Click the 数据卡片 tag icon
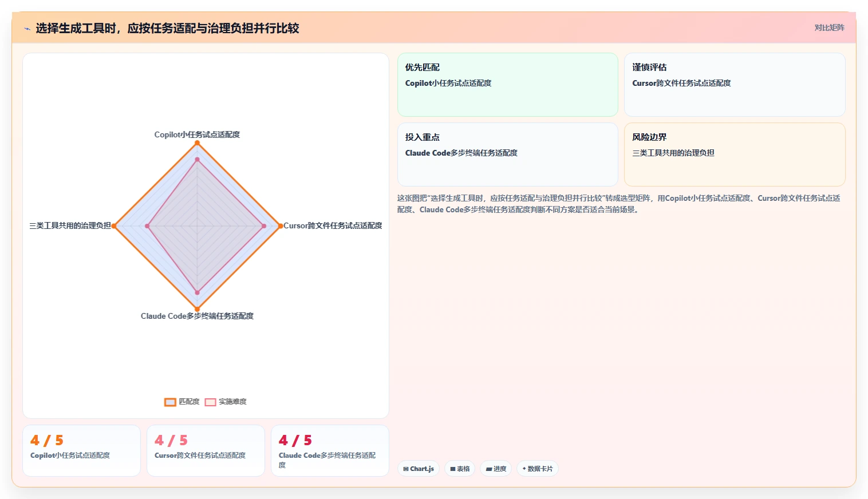 [524, 469]
